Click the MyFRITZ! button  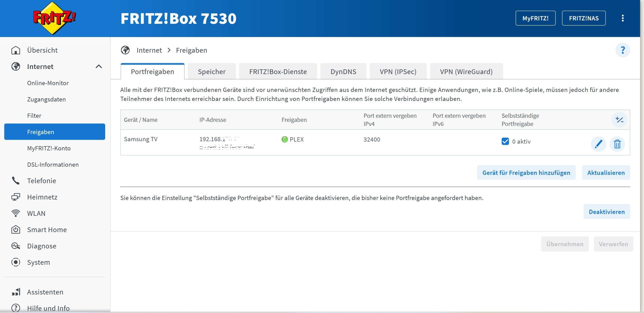tap(535, 18)
